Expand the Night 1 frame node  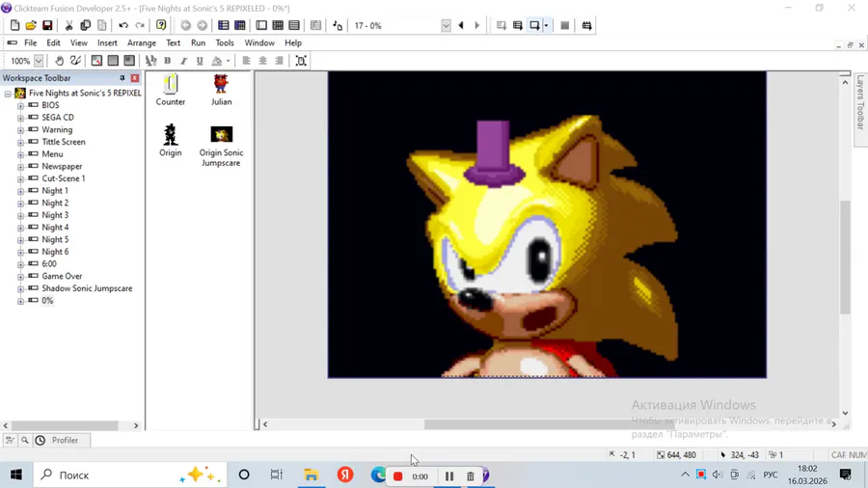click(x=20, y=191)
